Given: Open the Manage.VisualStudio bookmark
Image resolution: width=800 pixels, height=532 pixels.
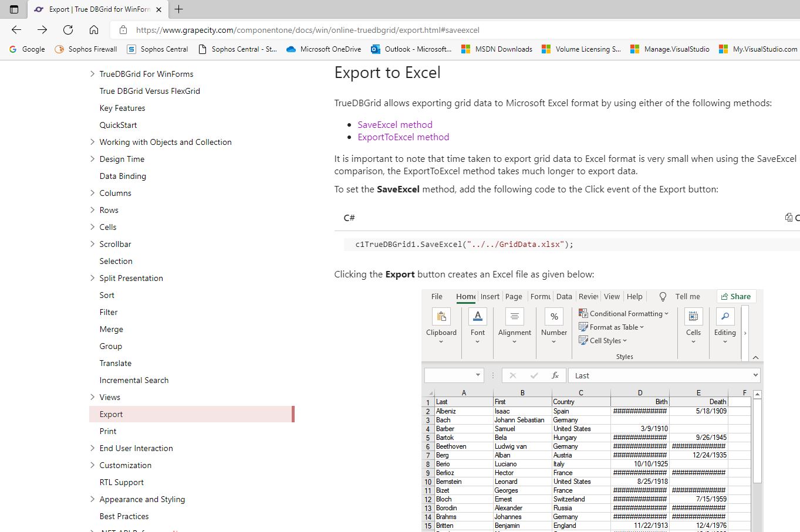Looking at the screenshot, I should (x=670, y=49).
